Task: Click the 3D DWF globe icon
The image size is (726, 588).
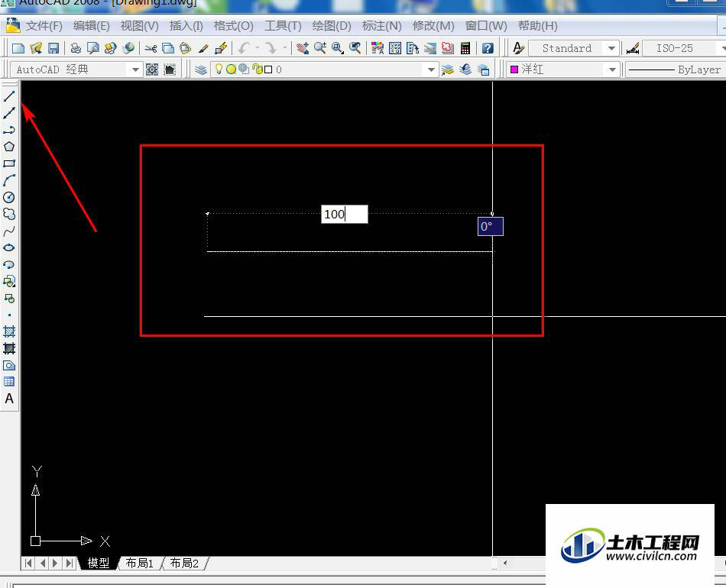Action: [x=128, y=48]
